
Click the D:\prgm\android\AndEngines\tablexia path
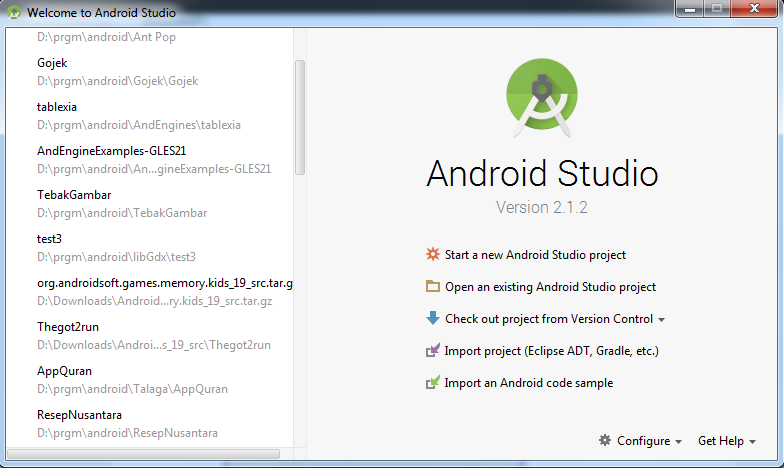coord(139,125)
